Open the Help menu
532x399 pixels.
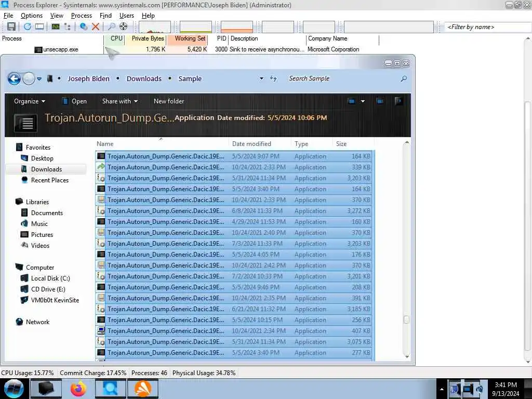[148, 16]
